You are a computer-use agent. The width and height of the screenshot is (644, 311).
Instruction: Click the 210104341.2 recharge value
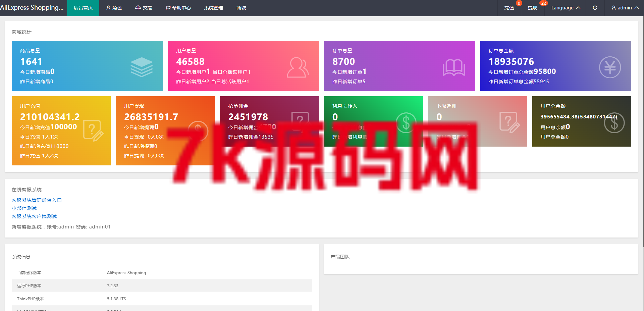pos(50,117)
